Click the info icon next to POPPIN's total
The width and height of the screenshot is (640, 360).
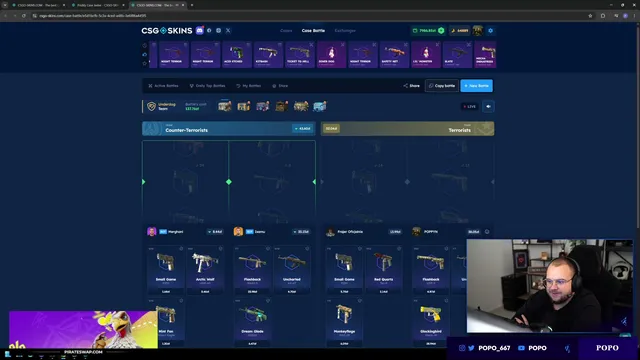[487, 232]
